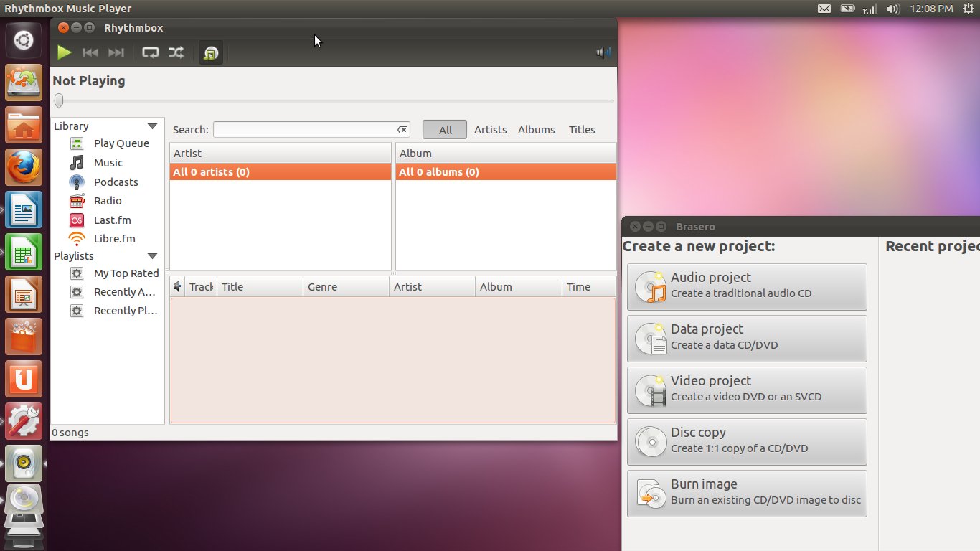The width and height of the screenshot is (980, 551).
Task: Open the system sound volume indicator
Action: tap(892, 9)
